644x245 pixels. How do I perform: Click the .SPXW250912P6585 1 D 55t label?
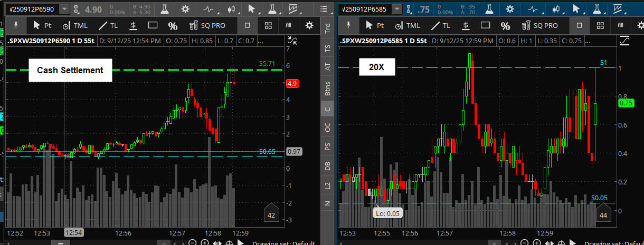click(x=384, y=41)
